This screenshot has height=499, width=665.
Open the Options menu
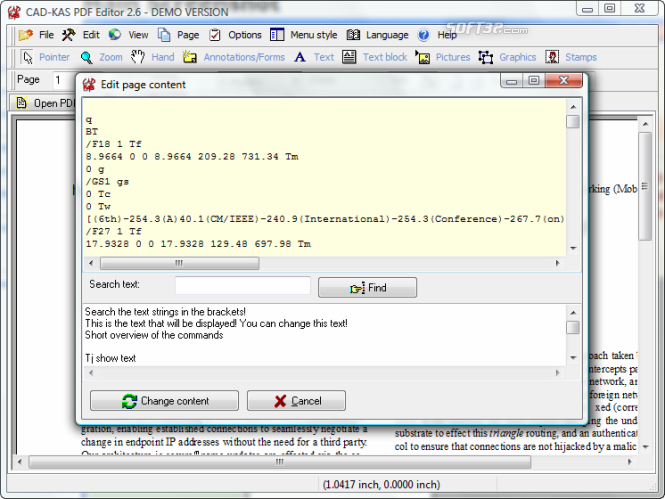point(245,35)
